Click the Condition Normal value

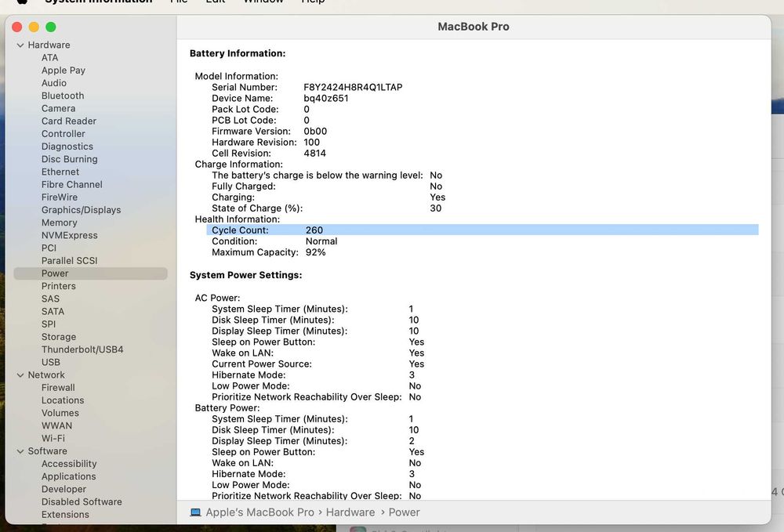[321, 241]
